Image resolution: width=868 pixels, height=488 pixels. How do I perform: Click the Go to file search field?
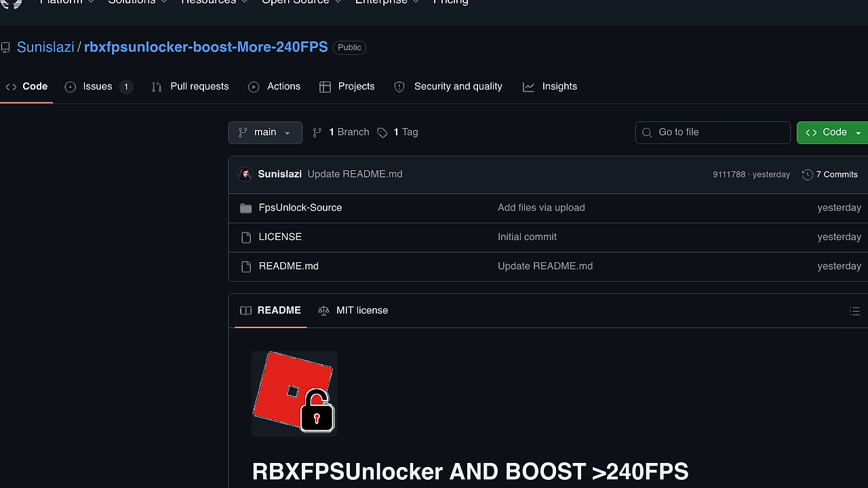[713, 132]
